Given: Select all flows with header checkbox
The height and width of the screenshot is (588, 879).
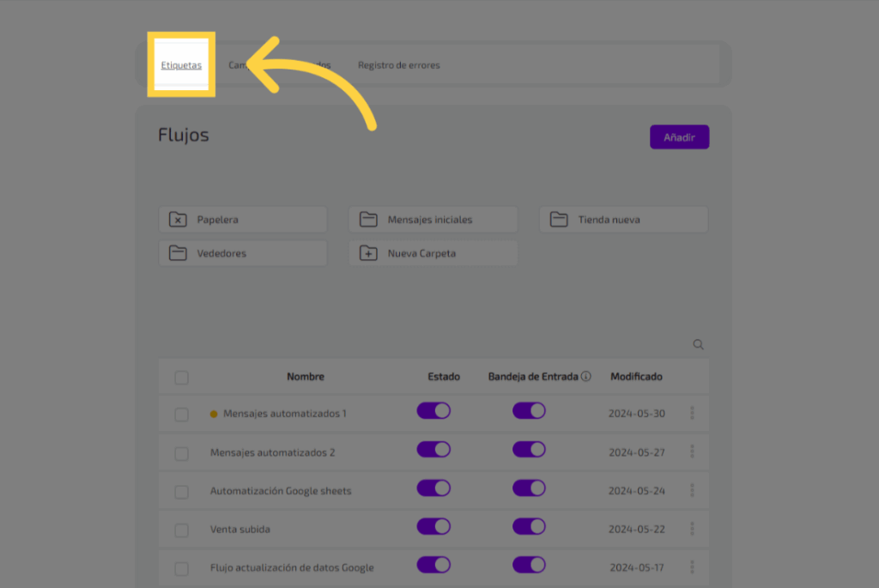Looking at the screenshot, I should (x=181, y=378).
